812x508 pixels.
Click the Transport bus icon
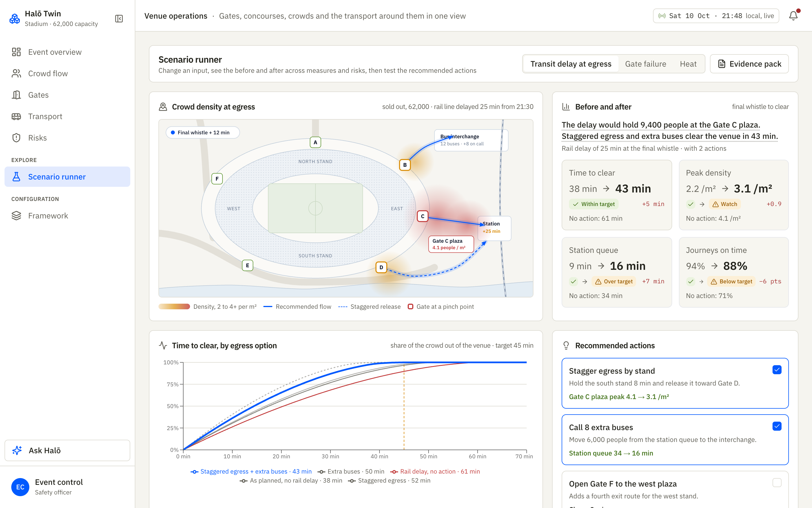click(x=16, y=116)
